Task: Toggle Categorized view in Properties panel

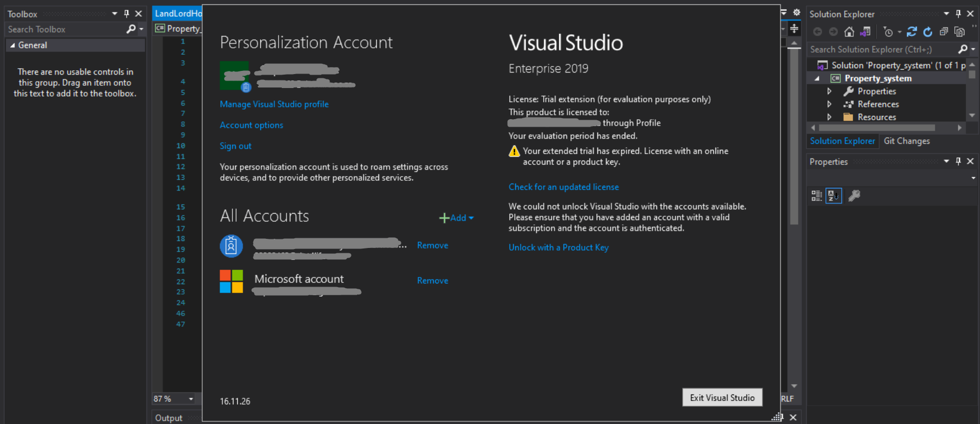Action: (816, 196)
